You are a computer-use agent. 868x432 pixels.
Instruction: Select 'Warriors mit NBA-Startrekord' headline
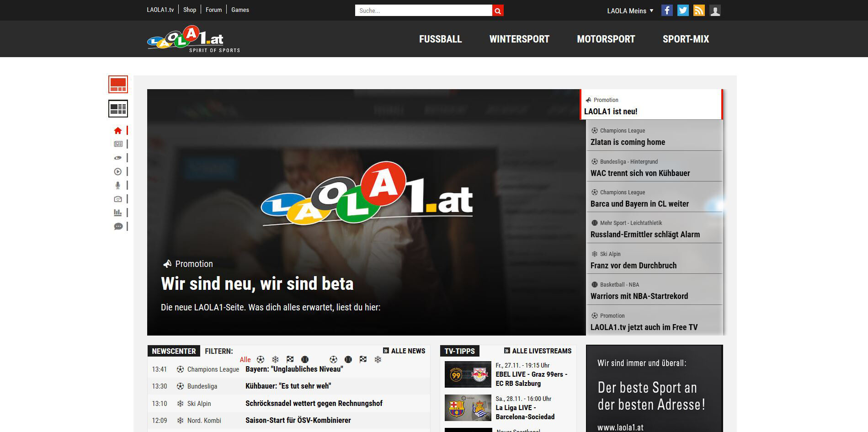click(x=639, y=296)
